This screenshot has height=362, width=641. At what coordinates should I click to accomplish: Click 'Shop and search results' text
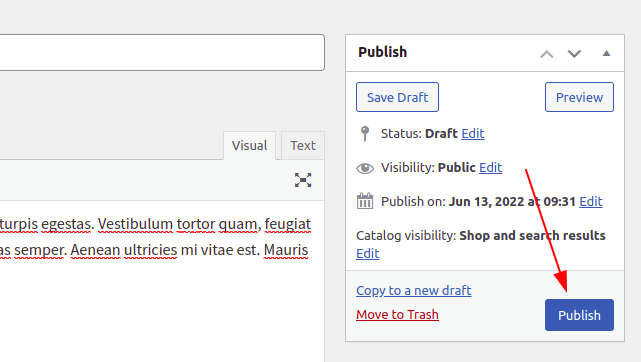click(x=532, y=236)
